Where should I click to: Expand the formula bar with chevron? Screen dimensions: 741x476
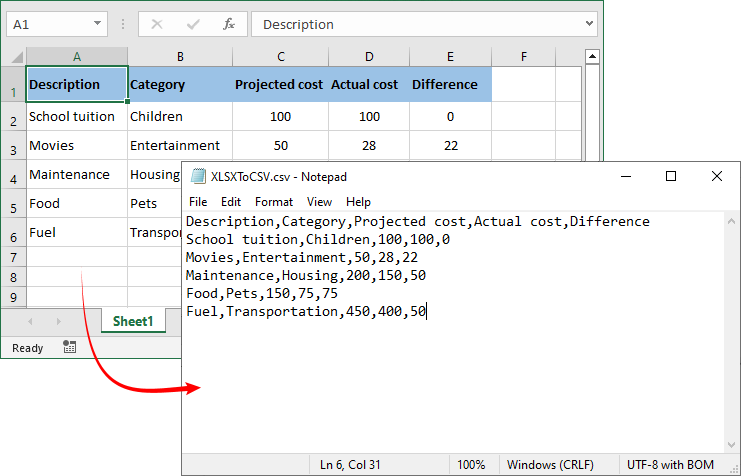[589, 23]
